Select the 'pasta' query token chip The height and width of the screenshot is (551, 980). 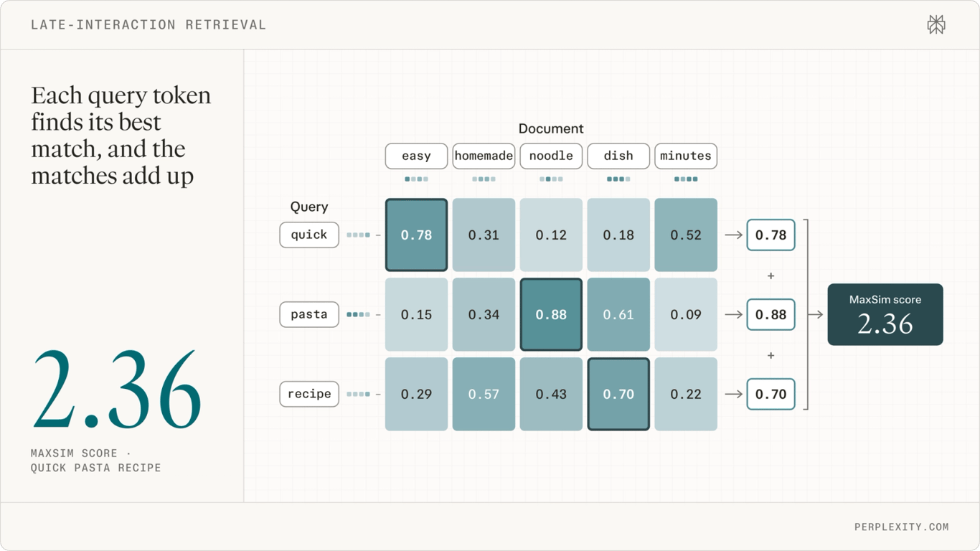[x=309, y=314]
